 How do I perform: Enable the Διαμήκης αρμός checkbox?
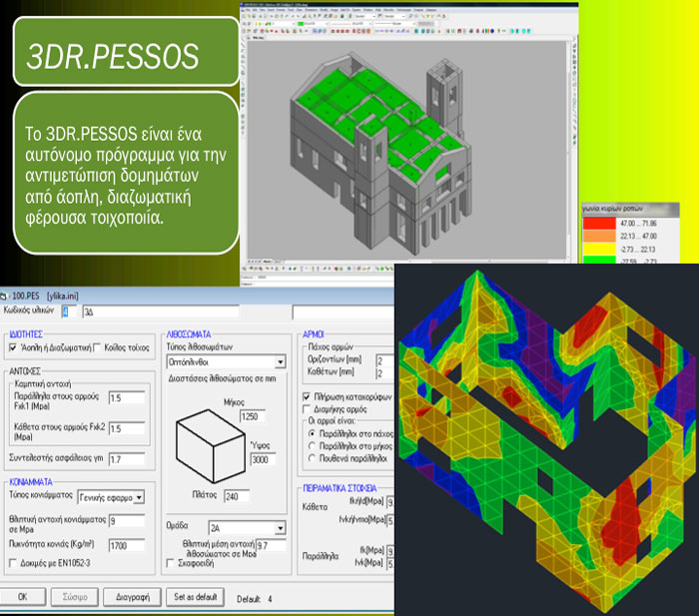coord(307,408)
